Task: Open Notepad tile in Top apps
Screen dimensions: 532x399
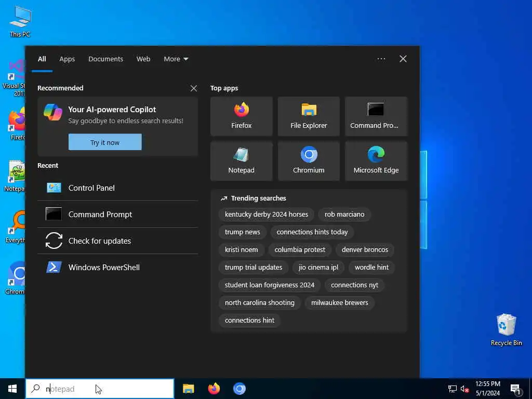Action: (x=241, y=161)
